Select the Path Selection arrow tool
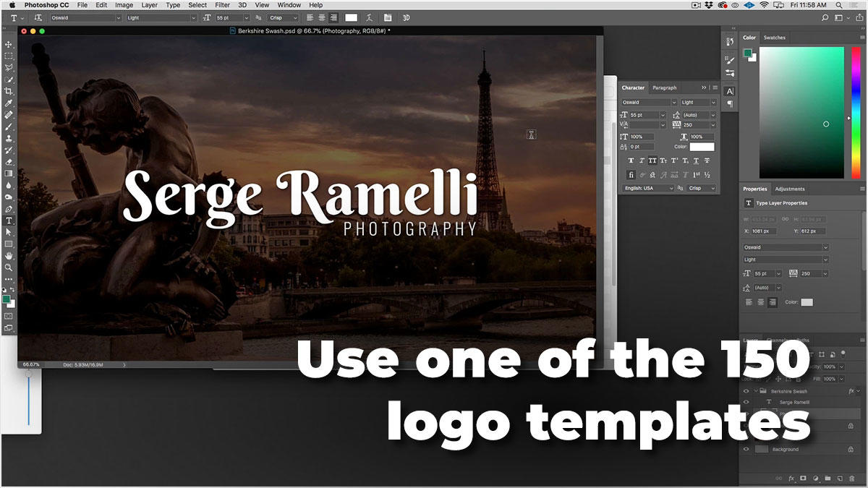This screenshot has width=868, height=488. 9,232
